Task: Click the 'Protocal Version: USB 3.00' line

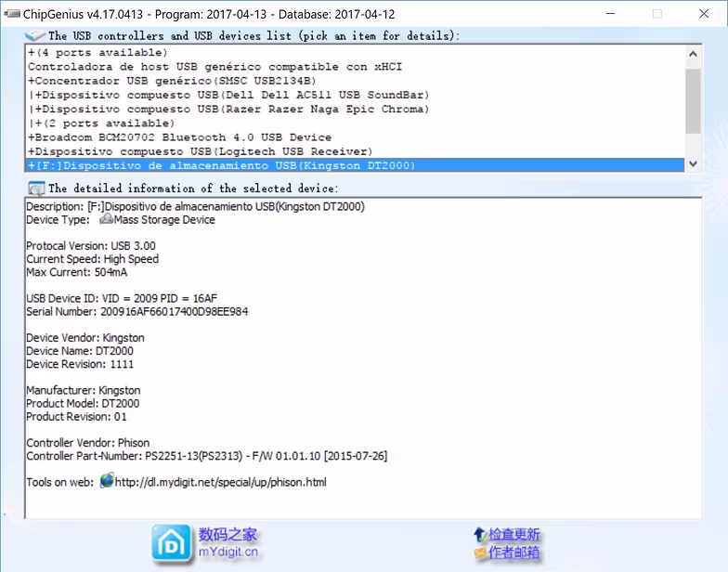Action: (x=91, y=245)
